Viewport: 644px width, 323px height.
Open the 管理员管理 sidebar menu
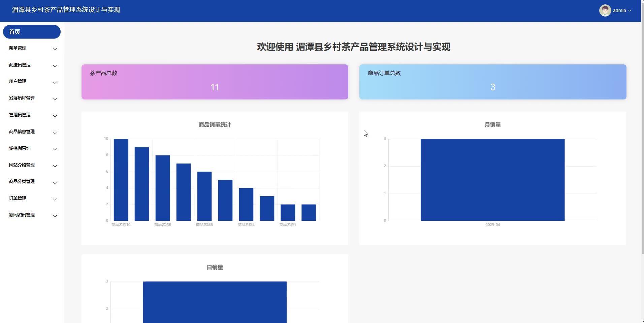pyautogui.click(x=32, y=115)
